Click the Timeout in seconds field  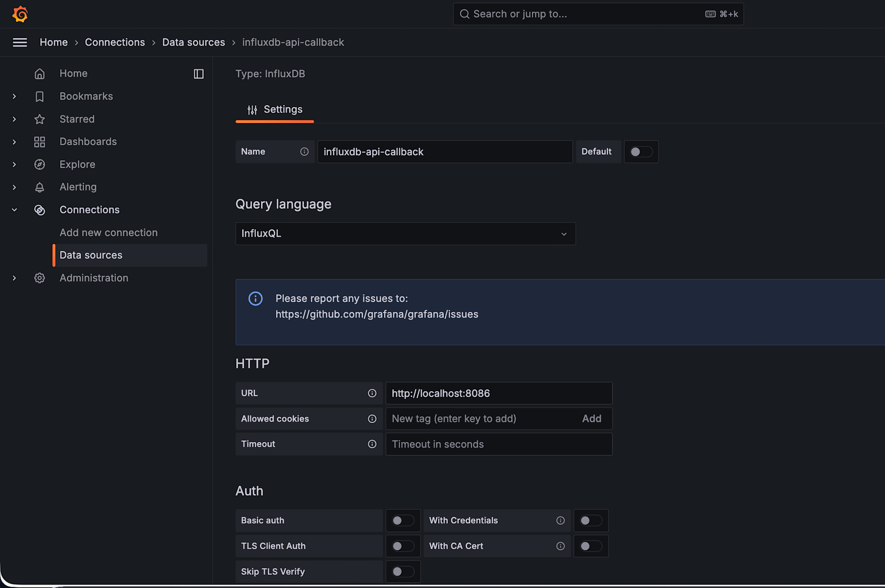[499, 444]
